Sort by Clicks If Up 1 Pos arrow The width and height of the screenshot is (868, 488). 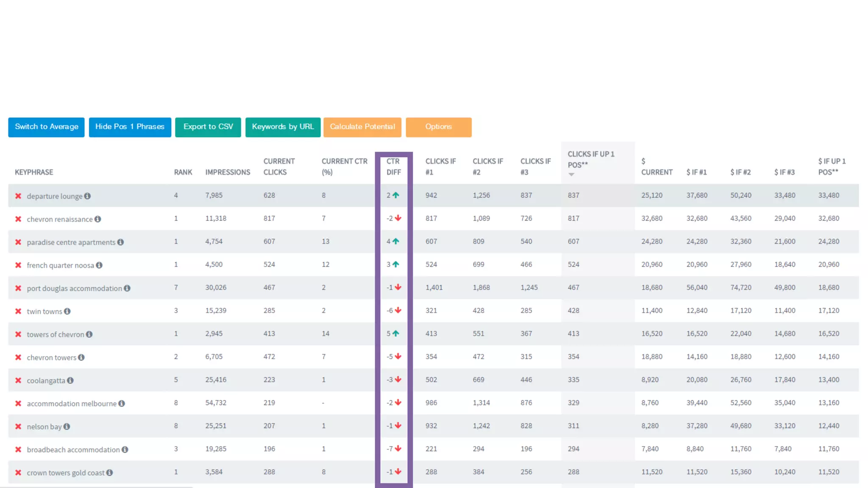(x=571, y=175)
